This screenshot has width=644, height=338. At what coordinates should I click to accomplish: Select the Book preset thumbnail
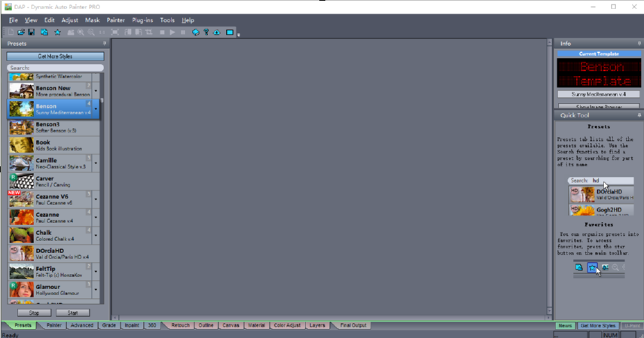tap(21, 145)
